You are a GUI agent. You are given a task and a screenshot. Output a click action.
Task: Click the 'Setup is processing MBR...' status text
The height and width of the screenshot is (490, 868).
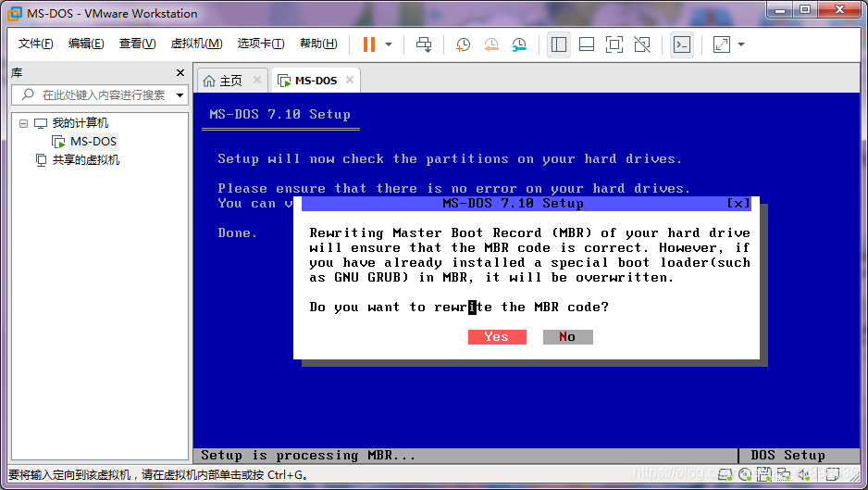308,456
